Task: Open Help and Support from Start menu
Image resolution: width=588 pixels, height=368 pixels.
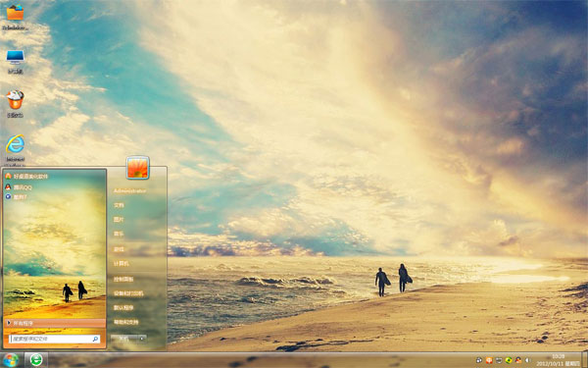Action: point(125,322)
